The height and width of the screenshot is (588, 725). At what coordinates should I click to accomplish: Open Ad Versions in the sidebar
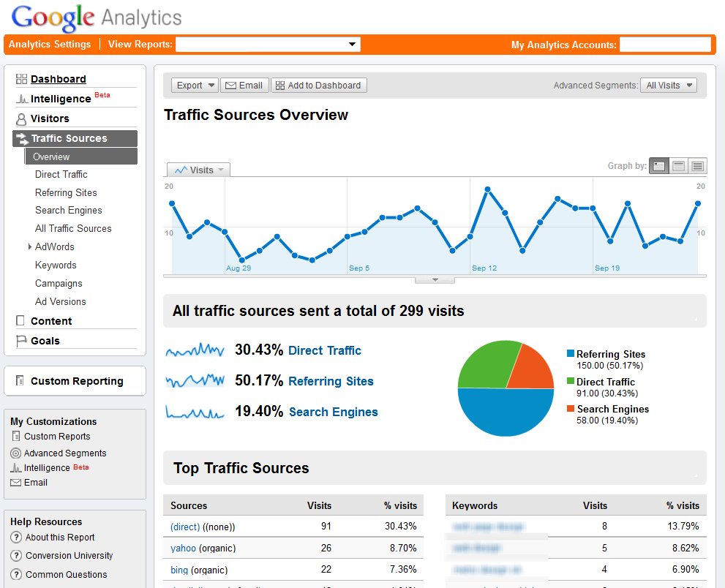[x=61, y=301]
